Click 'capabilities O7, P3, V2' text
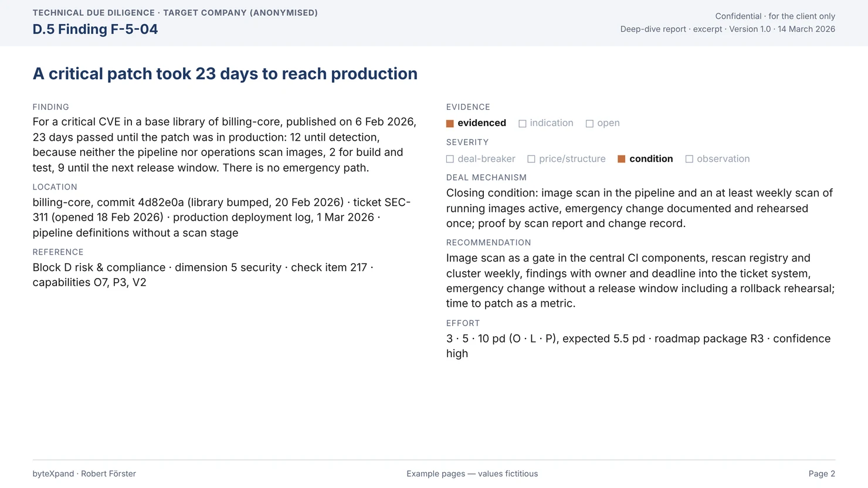 (x=89, y=283)
